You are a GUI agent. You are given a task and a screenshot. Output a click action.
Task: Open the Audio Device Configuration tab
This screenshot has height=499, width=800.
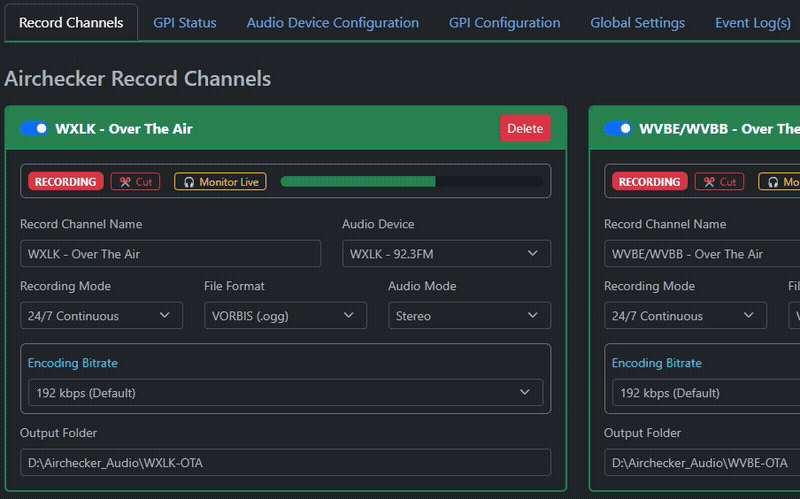tap(333, 22)
